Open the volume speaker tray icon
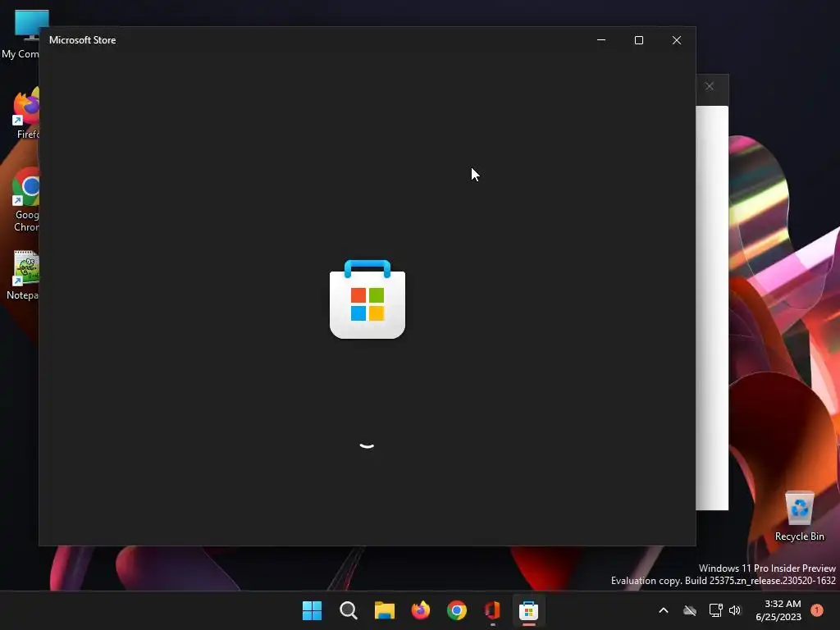 click(735, 610)
